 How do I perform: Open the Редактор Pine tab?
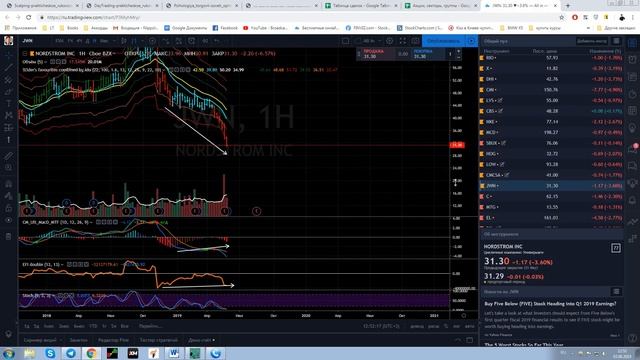coord(113,340)
